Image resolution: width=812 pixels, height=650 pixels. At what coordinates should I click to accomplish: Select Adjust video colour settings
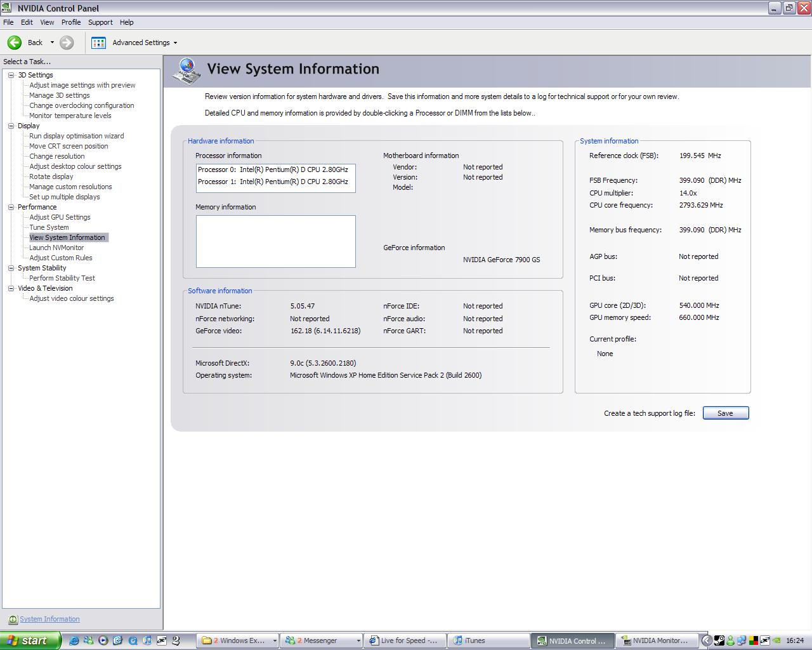pyautogui.click(x=72, y=298)
